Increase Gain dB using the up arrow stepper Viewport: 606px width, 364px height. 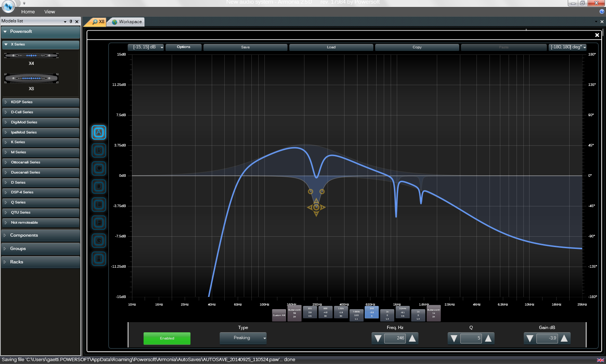point(565,338)
